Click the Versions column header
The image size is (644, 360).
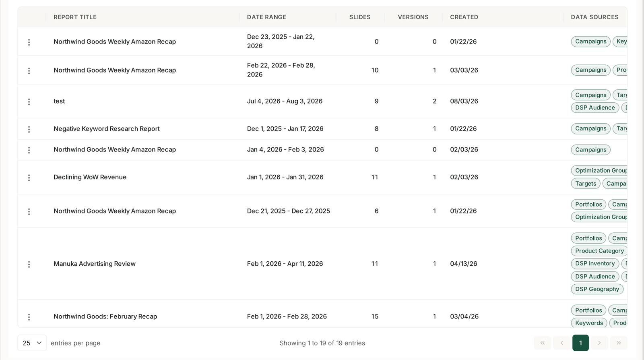click(413, 17)
